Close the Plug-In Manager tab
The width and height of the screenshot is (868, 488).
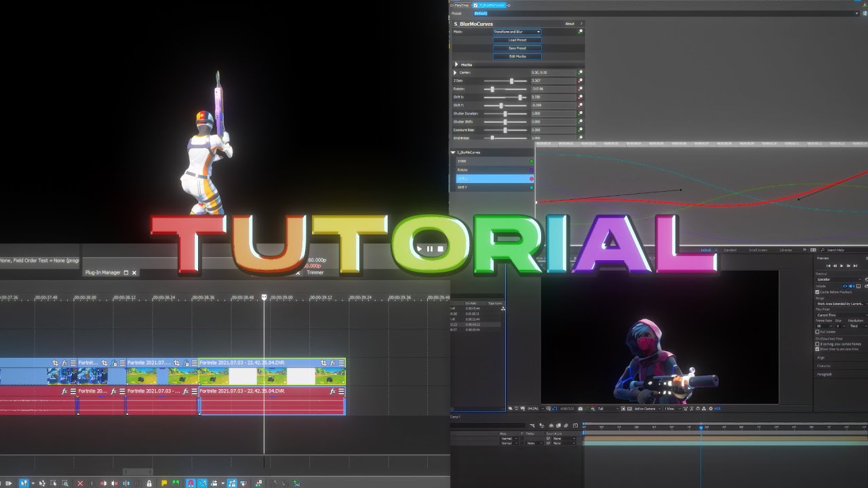(134, 272)
